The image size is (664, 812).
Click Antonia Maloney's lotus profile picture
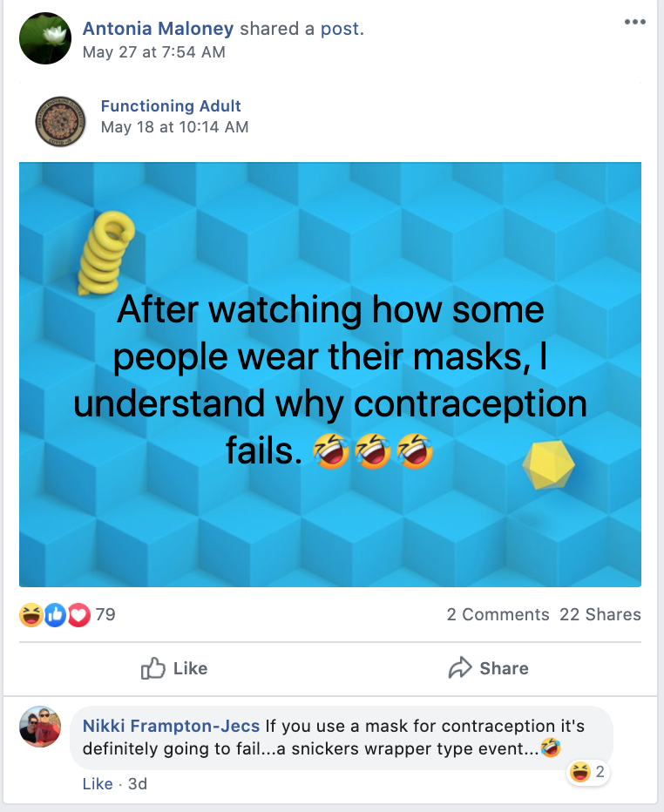click(45, 39)
